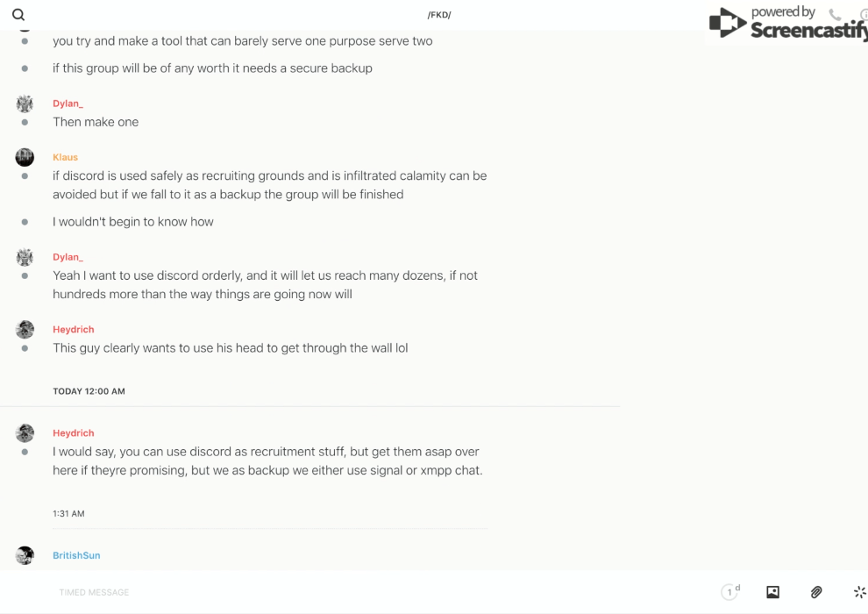
Task: Click Heydrich's name above "I would say" message
Action: click(x=73, y=432)
